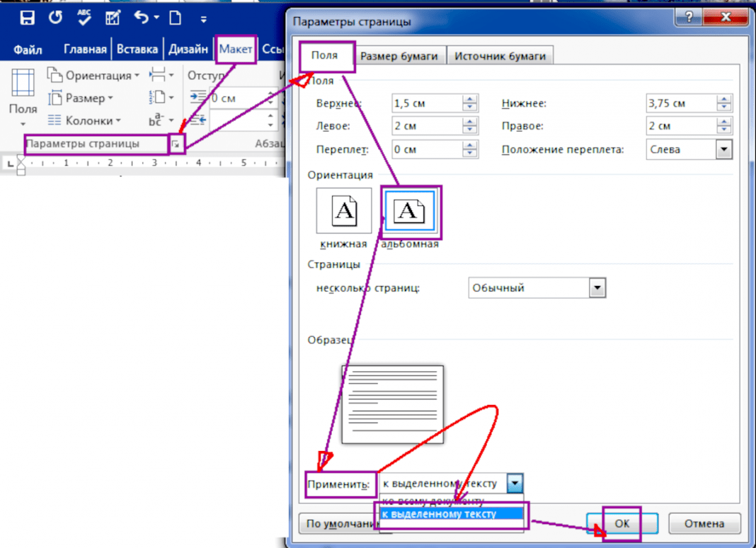The image size is (756, 548).
Task: Click the Правое margin field
Action: coord(681,126)
